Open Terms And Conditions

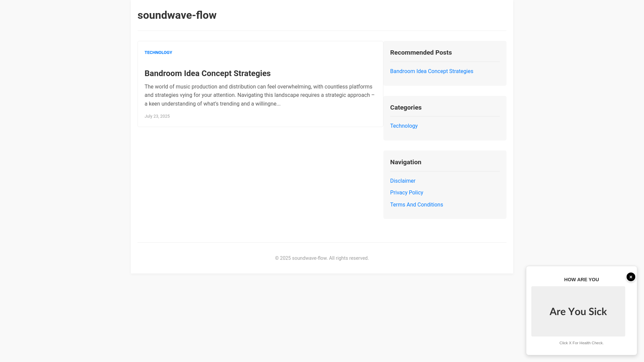(417, 205)
